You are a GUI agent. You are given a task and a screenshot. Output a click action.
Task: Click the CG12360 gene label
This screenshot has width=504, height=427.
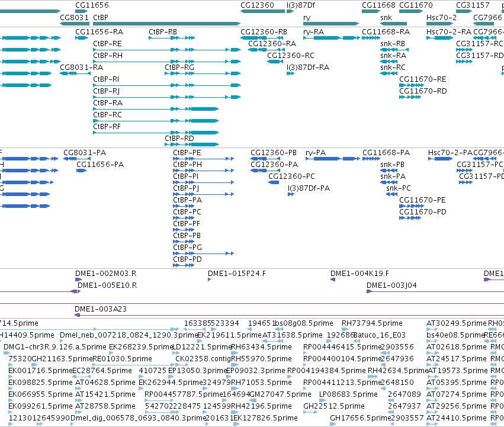point(257,5)
